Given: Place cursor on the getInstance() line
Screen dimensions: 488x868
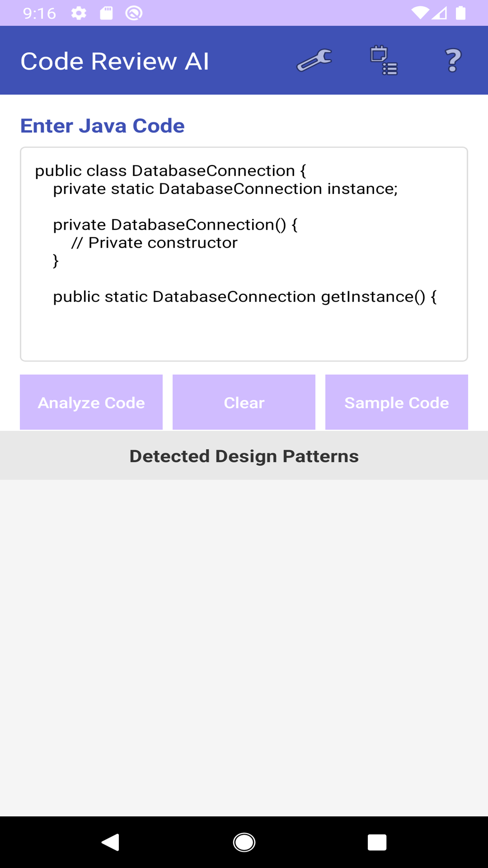Looking at the screenshot, I should (244, 297).
